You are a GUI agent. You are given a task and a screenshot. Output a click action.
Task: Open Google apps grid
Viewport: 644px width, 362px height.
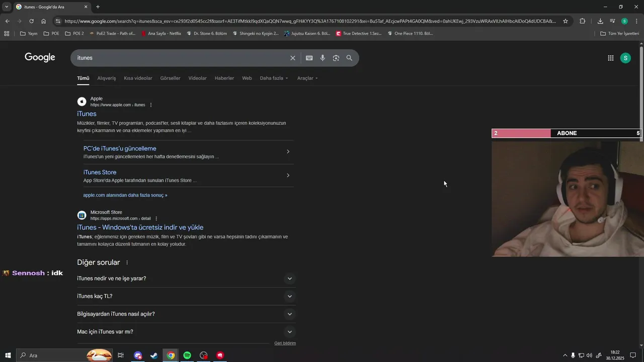(x=611, y=58)
